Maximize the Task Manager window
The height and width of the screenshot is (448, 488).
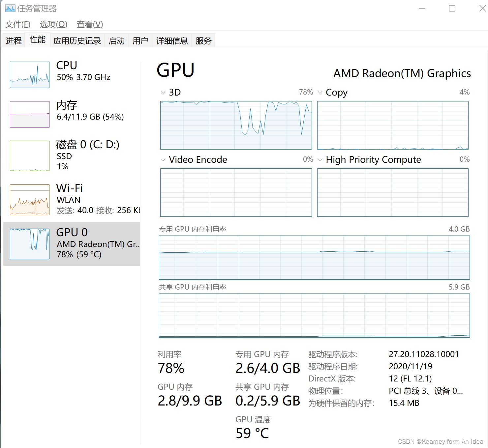[452, 8]
